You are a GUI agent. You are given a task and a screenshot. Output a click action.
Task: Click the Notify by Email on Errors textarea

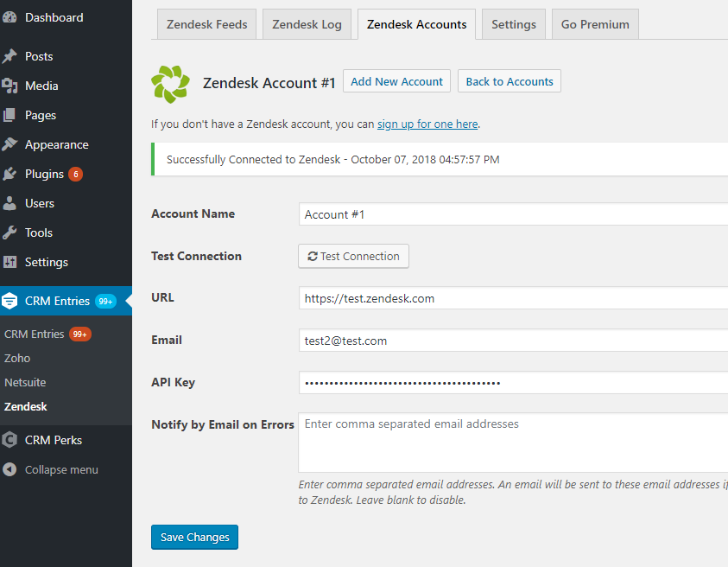click(514, 443)
